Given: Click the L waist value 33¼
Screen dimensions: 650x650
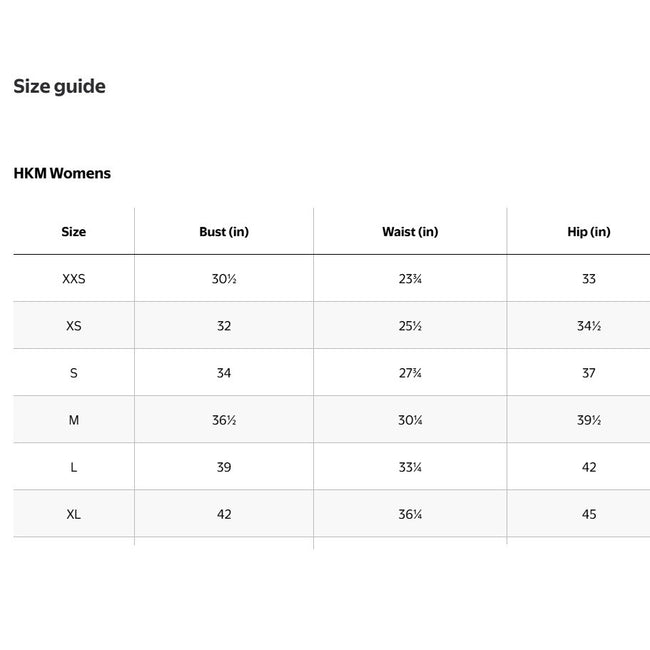Looking at the screenshot, I should click(x=410, y=467).
